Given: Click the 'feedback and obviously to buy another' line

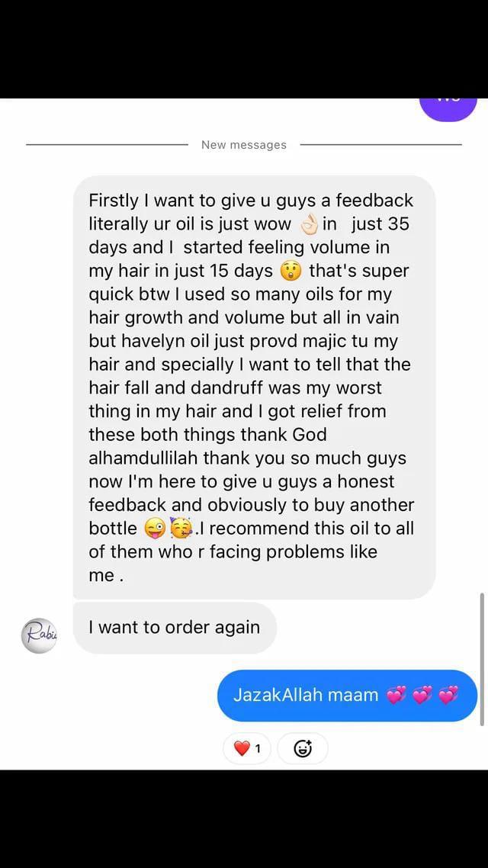Looking at the screenshot, I should pos(252,506).
